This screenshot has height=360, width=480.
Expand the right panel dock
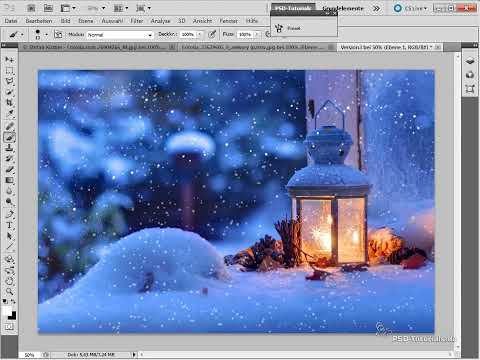tap(475, 45)
